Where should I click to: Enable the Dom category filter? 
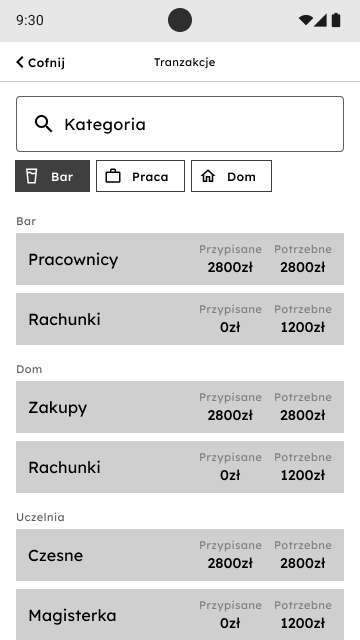[231, 176]
